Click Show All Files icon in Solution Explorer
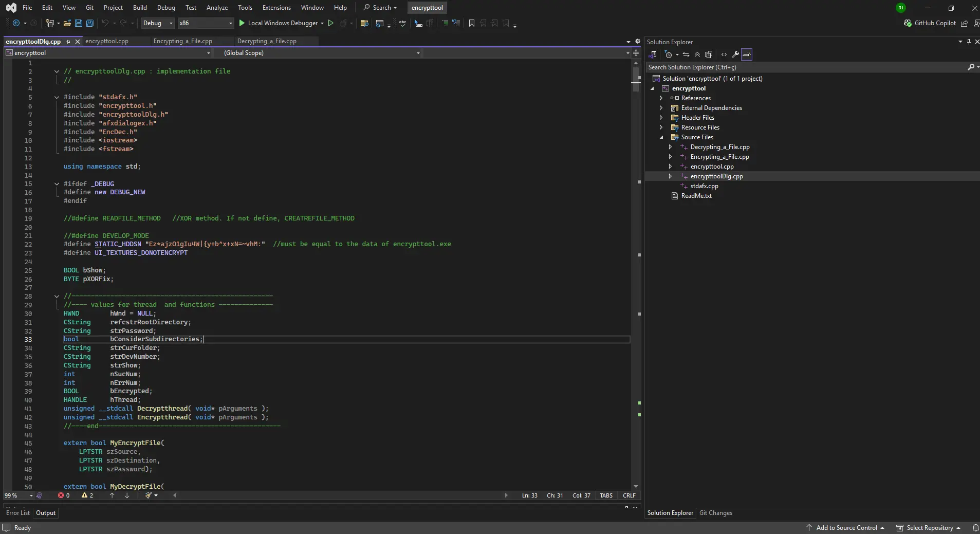This screenshot has width=980, height=534. tap(709, 54)
